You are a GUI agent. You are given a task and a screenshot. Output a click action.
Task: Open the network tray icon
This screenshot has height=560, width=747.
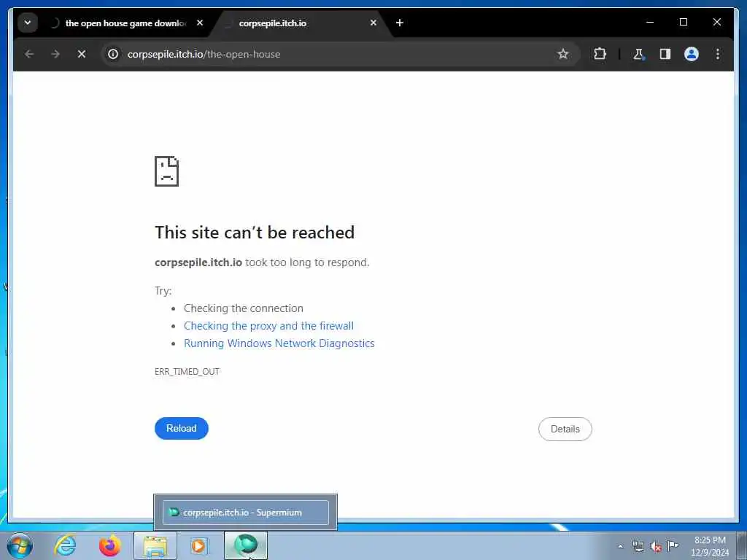pos(638,546)
